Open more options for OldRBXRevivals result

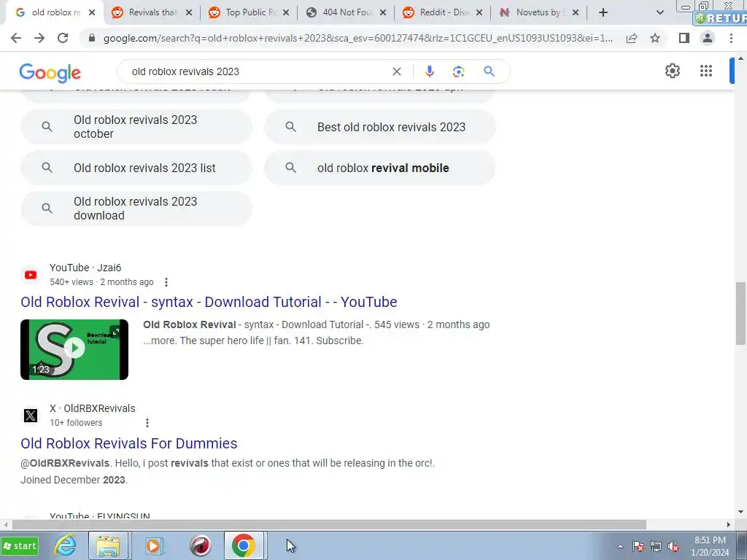click(147, 422)
